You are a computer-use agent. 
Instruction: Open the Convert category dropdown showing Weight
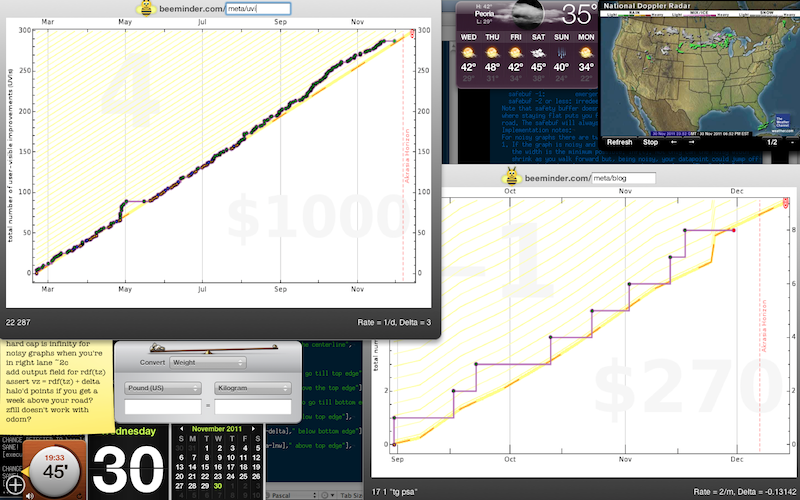coord(208,362)
